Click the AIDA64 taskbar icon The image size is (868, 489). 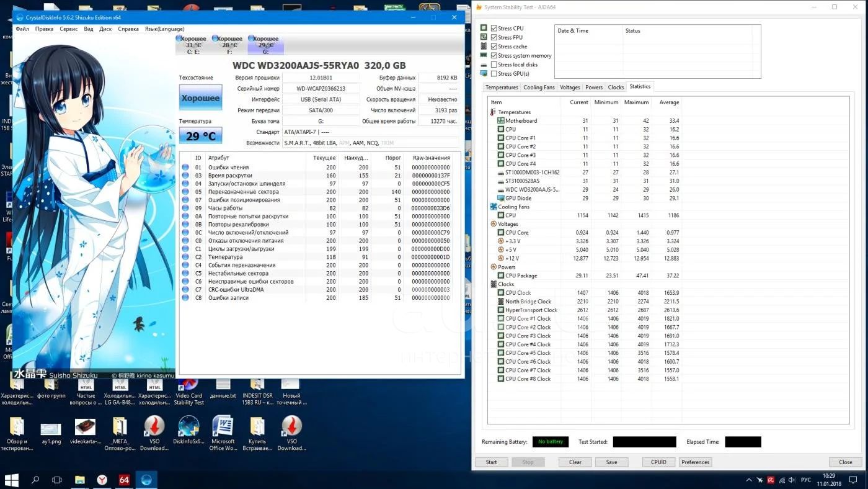pyautogui.click(x=124, y=480)
